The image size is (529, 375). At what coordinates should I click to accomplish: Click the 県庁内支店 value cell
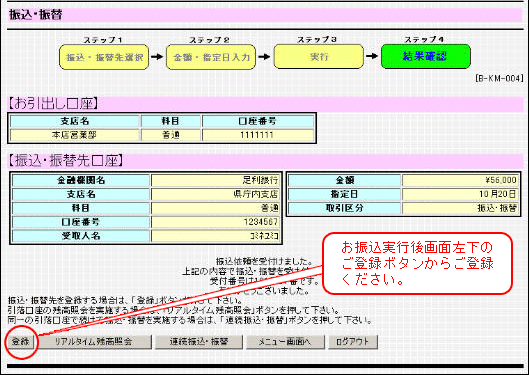(x=215, y=194)
